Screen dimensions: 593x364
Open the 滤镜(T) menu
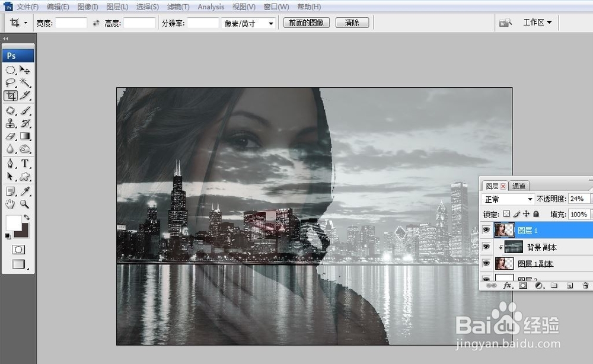tap(178, 7)
